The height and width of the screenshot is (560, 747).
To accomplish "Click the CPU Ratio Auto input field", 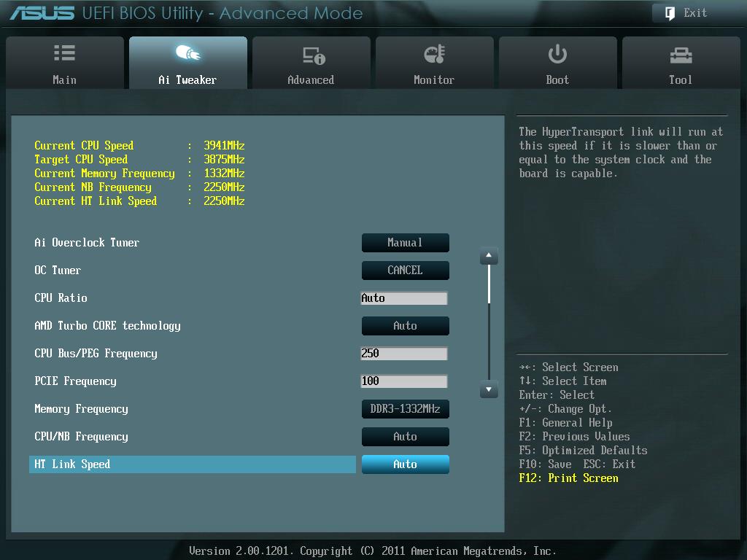I will pos(404,298).
